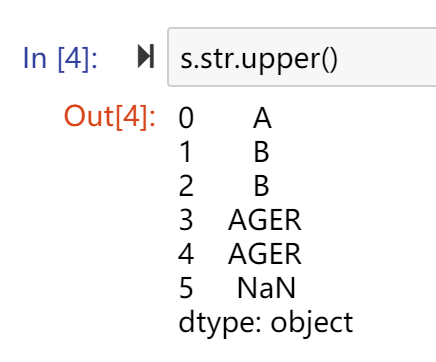Screen dimensions: 436x362
Task: Click index label 4 in output
Action: tap(186, 254)
